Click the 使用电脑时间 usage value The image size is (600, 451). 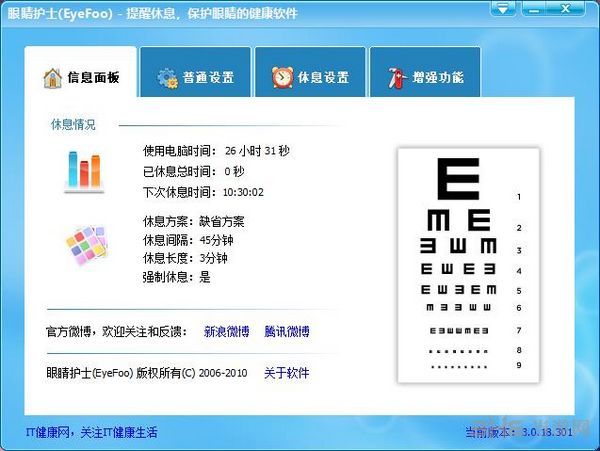(x=257, y=150)
